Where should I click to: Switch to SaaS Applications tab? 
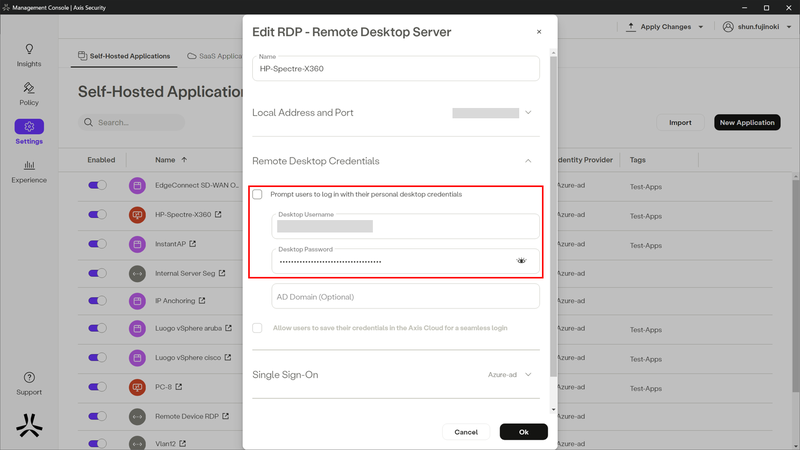coord(215,56)
